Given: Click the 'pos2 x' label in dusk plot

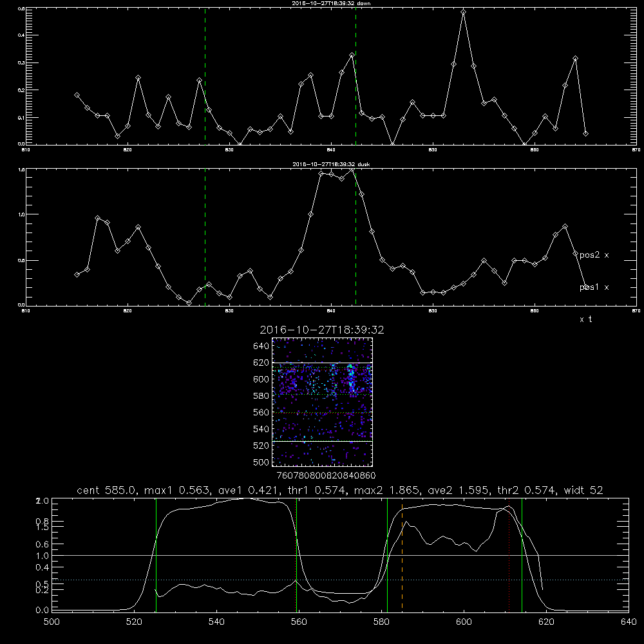Looking at the screenshot, I should (x=594, y=255).
